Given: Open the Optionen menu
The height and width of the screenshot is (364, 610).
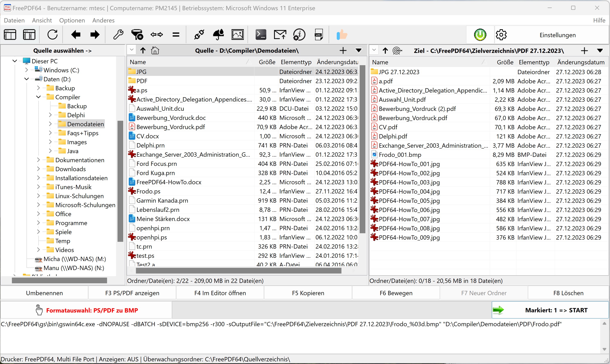Looking at the screenshot, I should [72, 20].
